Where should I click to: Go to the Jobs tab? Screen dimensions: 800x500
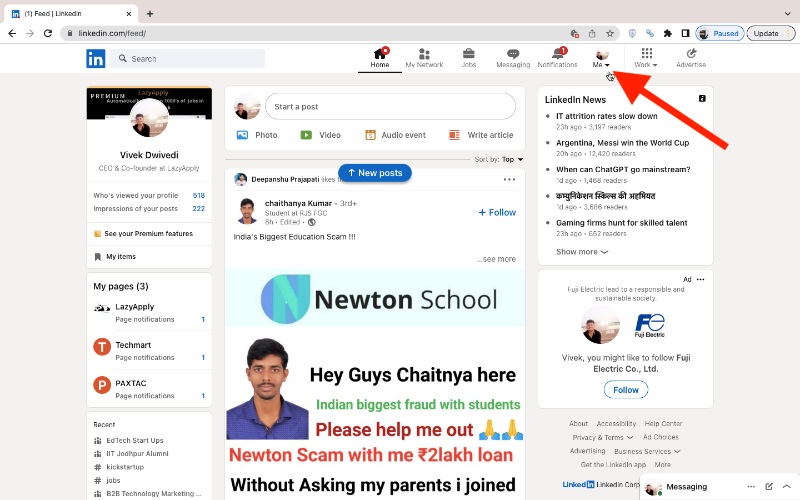click(x=468, y=58)
